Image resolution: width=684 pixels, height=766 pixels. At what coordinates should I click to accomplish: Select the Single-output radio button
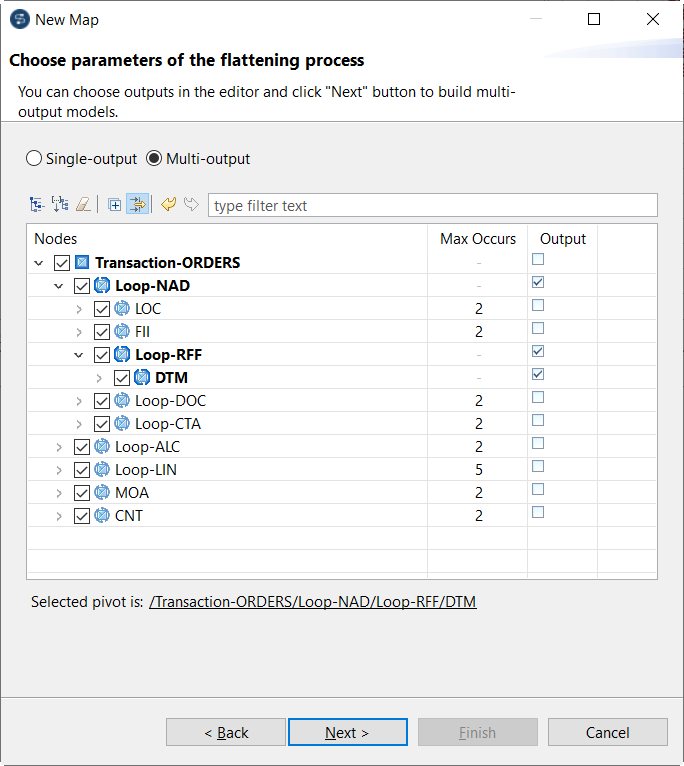click(34, 159)
